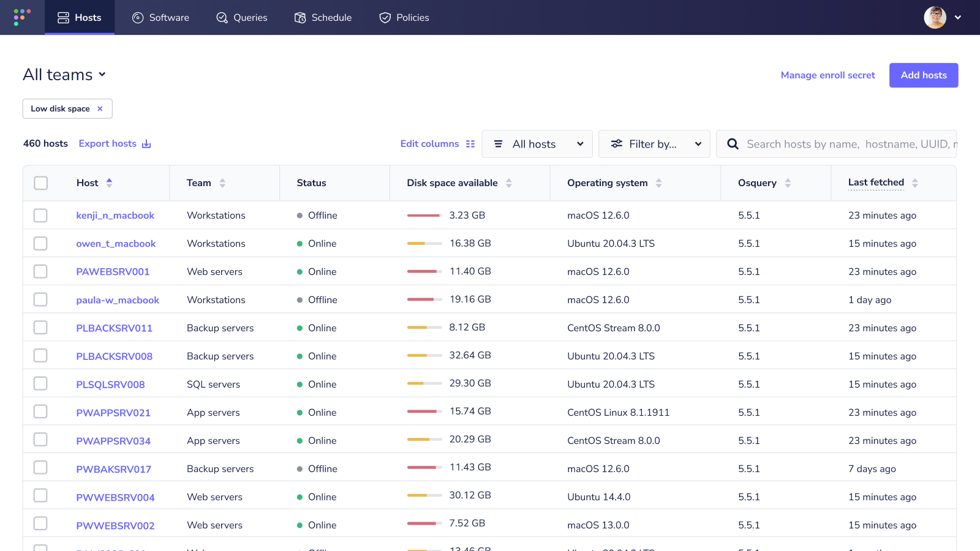This screenshot has width=980, height=551.
Task: Click disk space bar for 16.38 GB
Action: click(424, 244)
